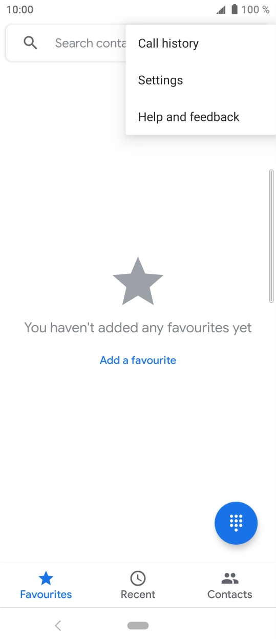Image resolution: width=276 pixels, height=644 pixels.
Task: Tap the battery icon in status bar
Action: point(235,9)
